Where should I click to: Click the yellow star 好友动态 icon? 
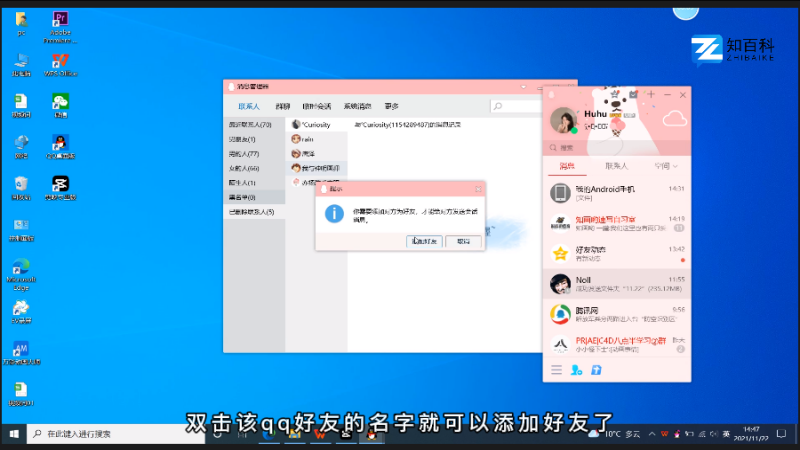pyautogui.click(x=560, y=254)
